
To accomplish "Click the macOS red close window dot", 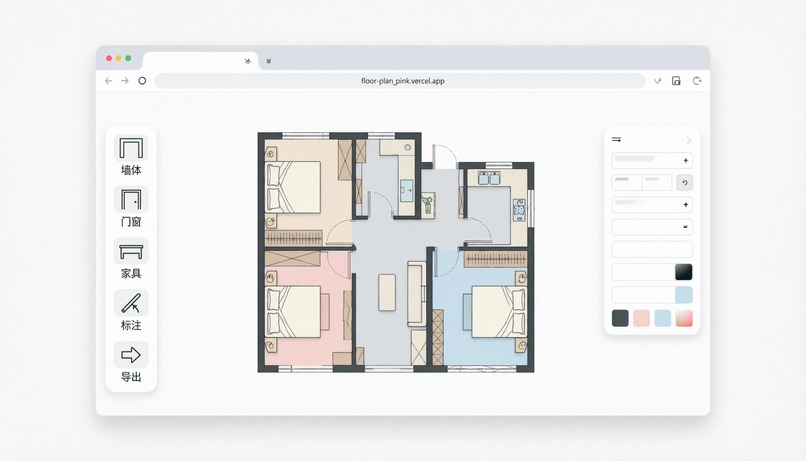I will tap(109, 58).
